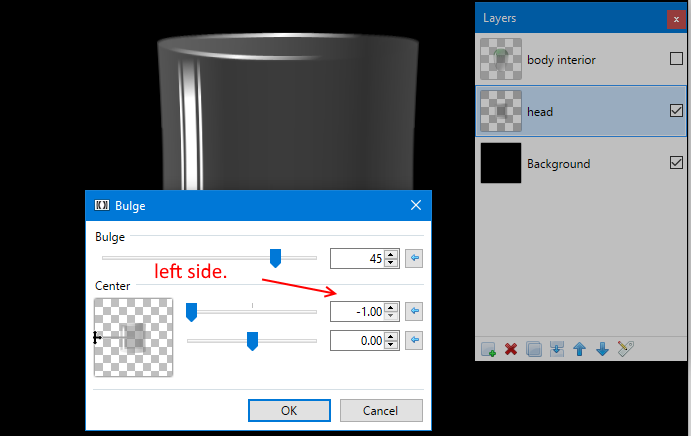Move layer down arrow icon

click(x=602, y=349)
